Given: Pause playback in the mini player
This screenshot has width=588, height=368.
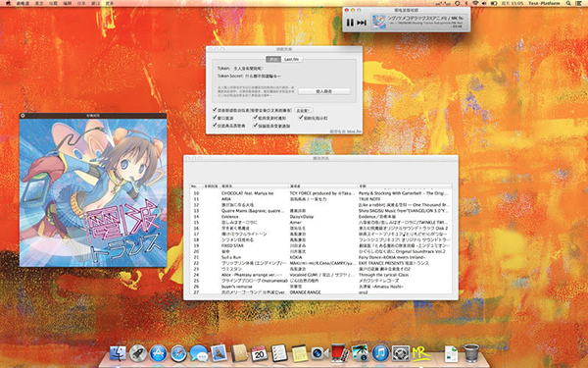Looking at the screenshot, I should tap(350, 23).
